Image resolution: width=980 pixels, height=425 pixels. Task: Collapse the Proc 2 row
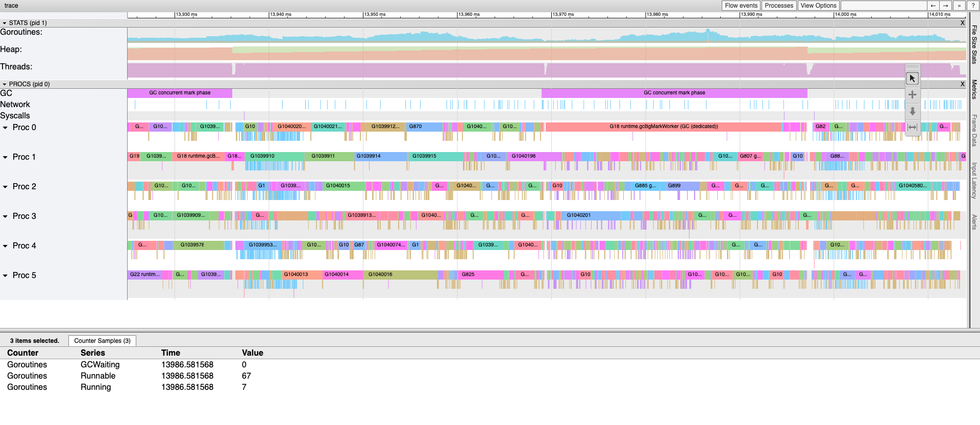6,187
